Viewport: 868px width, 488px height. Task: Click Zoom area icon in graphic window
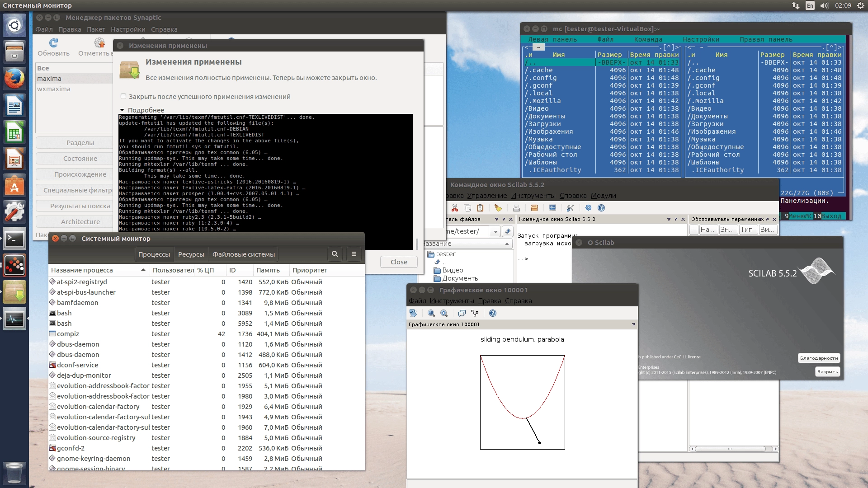(x=431, y=313)
